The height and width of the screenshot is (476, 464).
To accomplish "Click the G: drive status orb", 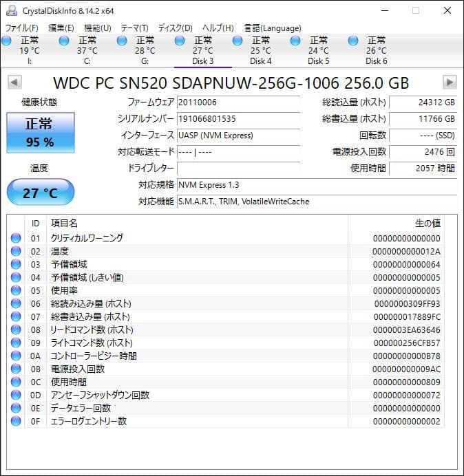I will point(122,41).
